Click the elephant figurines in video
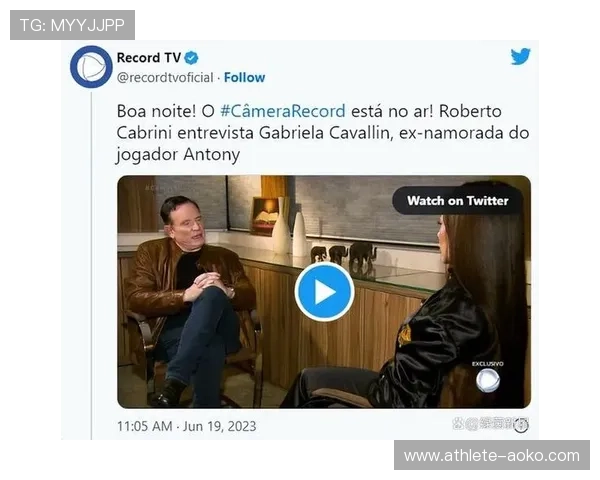The width and height of the screenshot is (600, 480). [x=343, y=254]
